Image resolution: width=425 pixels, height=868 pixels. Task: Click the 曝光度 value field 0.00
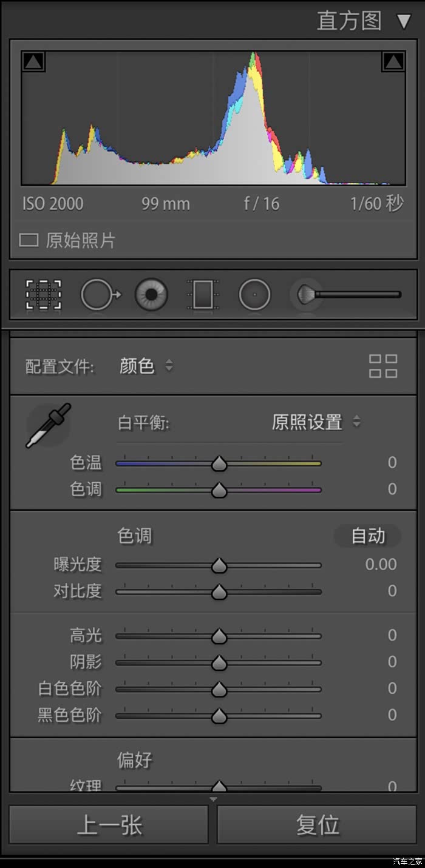(x=381, y=565)
